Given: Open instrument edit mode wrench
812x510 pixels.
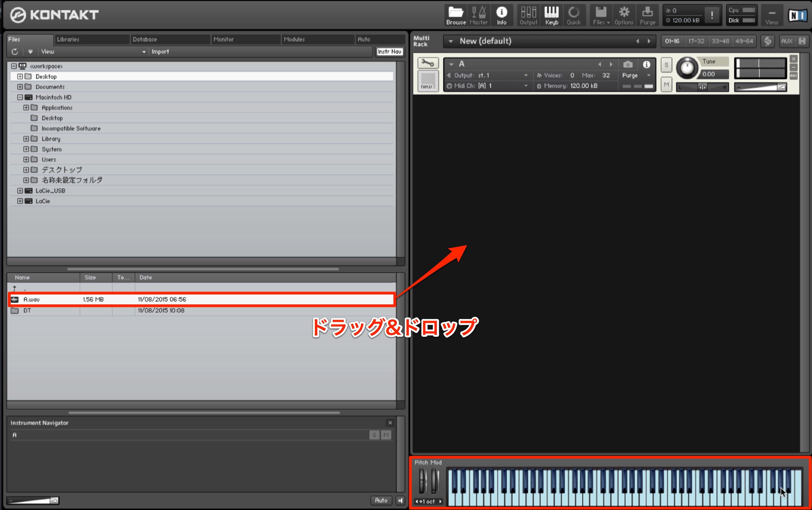Looking at the screenshot, I should (428, 63).
